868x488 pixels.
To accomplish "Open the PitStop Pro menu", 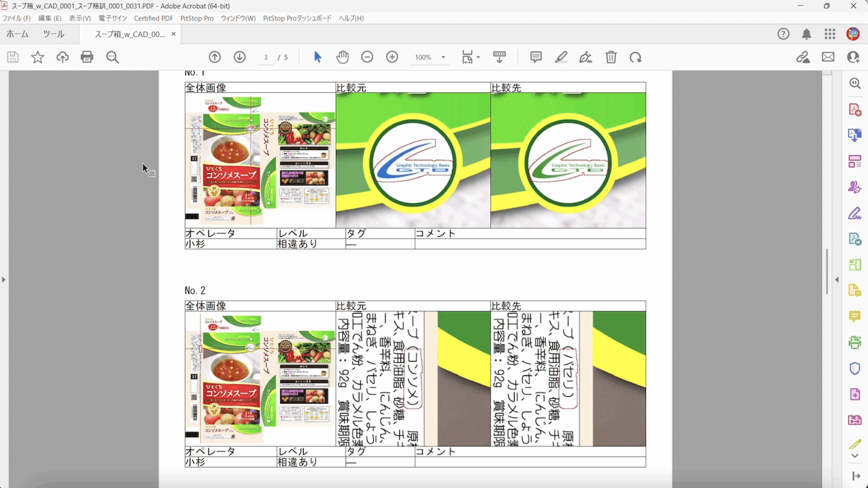I will tap(197, 19).
